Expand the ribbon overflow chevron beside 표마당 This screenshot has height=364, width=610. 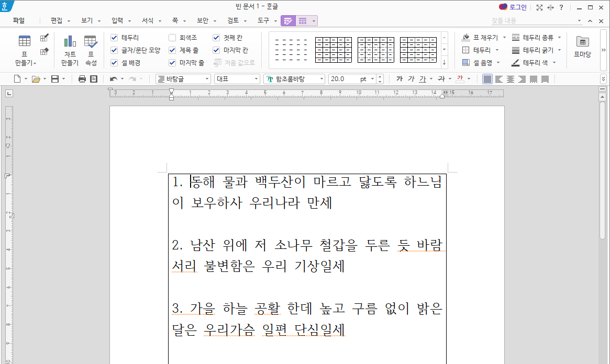coord(603,50)
